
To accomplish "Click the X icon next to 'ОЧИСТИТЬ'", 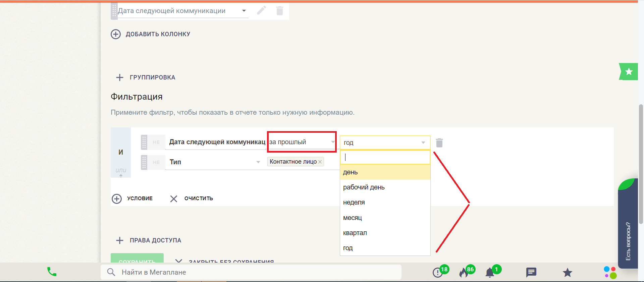I will click(173, 199).
